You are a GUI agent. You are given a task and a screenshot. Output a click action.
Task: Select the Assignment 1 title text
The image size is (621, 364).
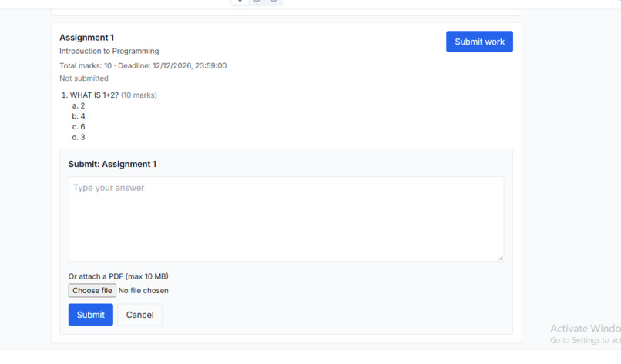[x=87, y=38]
